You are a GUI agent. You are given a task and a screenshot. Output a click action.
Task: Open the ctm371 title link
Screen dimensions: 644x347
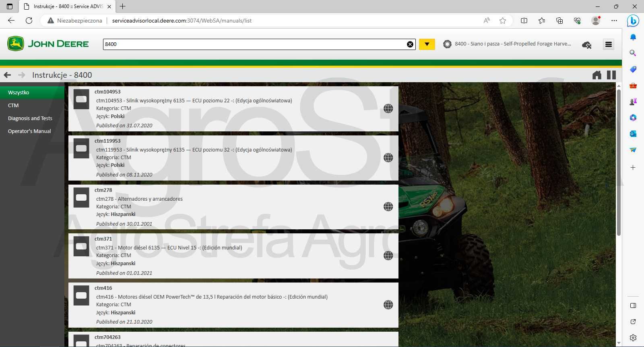103,239
